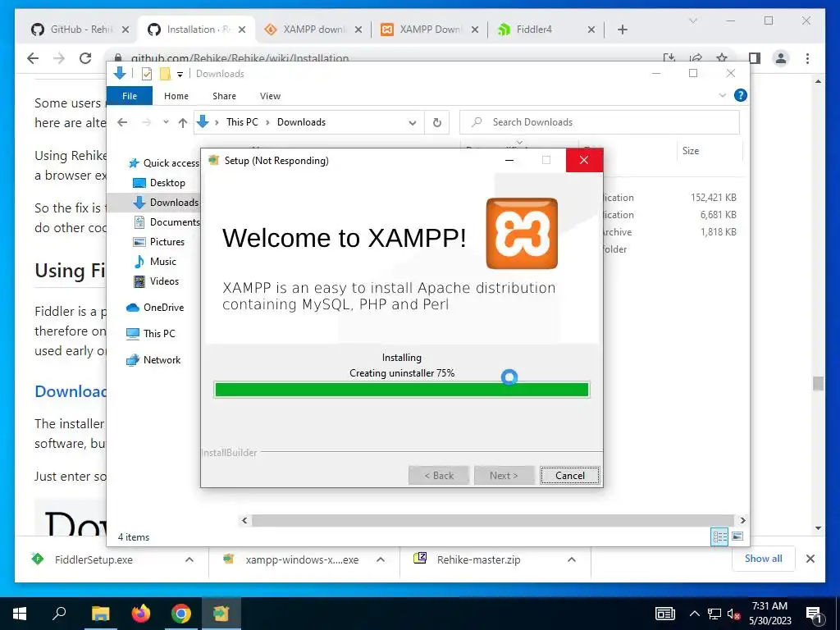Click Show all downloads button
The width and height of the screenshot is (840, 630).
(763, 559)
